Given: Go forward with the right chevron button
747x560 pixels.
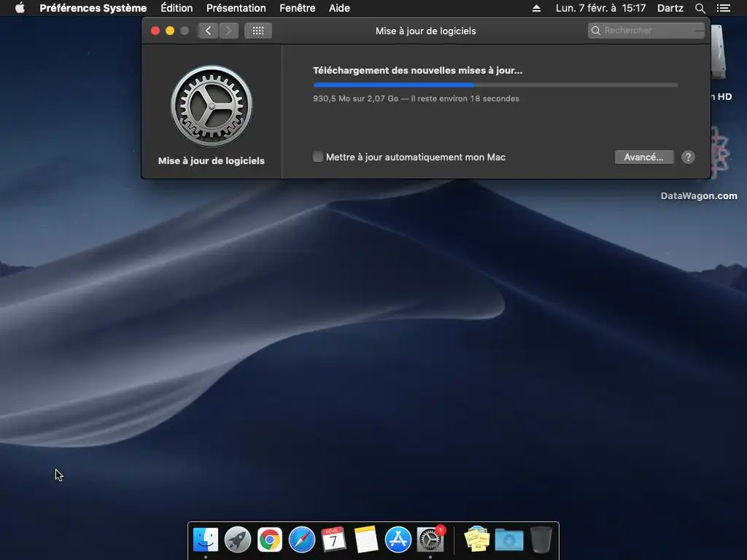Looking at the screenshot, I should click(228, 31).
